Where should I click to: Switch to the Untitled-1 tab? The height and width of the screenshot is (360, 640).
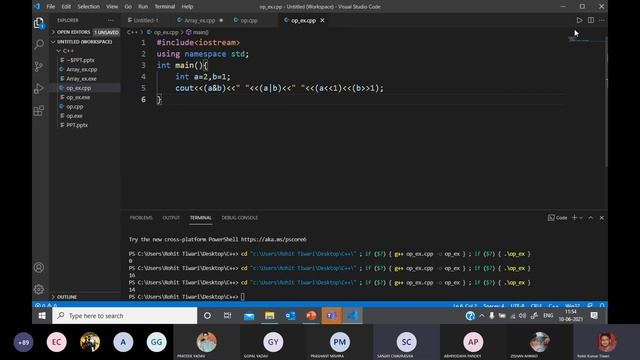pyautogui.click(x=146, y=20)
